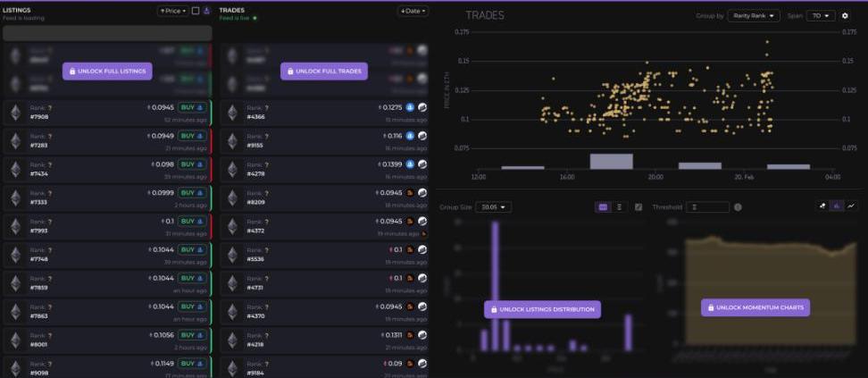The width and height of the screenshot is (868, 378).
Task: Click the Ethereum thumbnail for listing #7908
Action: click(15, 112)
